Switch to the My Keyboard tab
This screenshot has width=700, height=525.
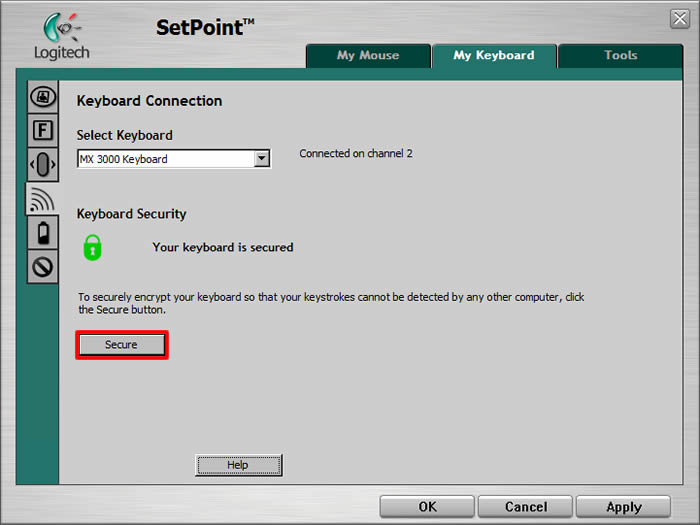pos(494,56)
